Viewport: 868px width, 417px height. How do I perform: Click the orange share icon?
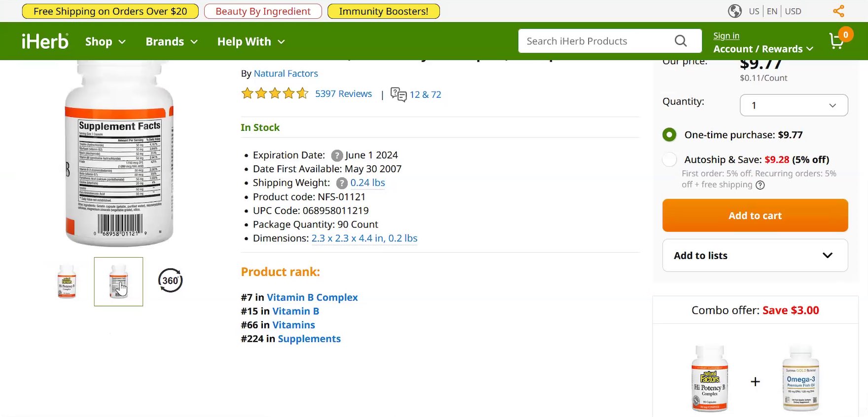tap(838, 11)
